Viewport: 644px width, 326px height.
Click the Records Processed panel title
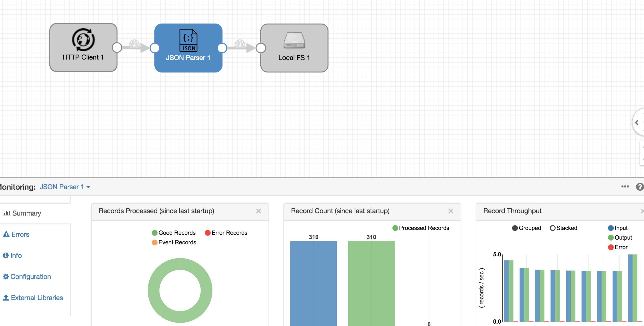click(x=156, y=211)
